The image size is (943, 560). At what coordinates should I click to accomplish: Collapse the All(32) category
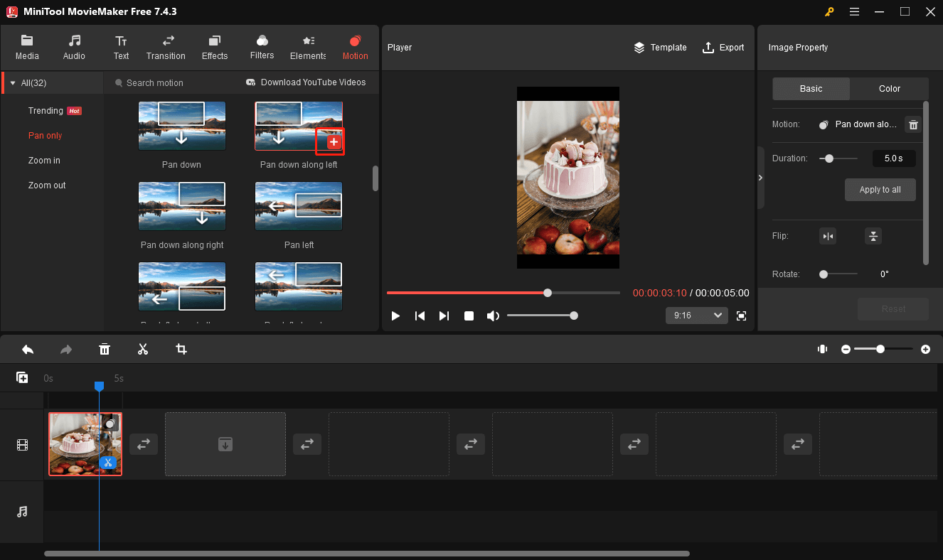[x=13, y=83]
